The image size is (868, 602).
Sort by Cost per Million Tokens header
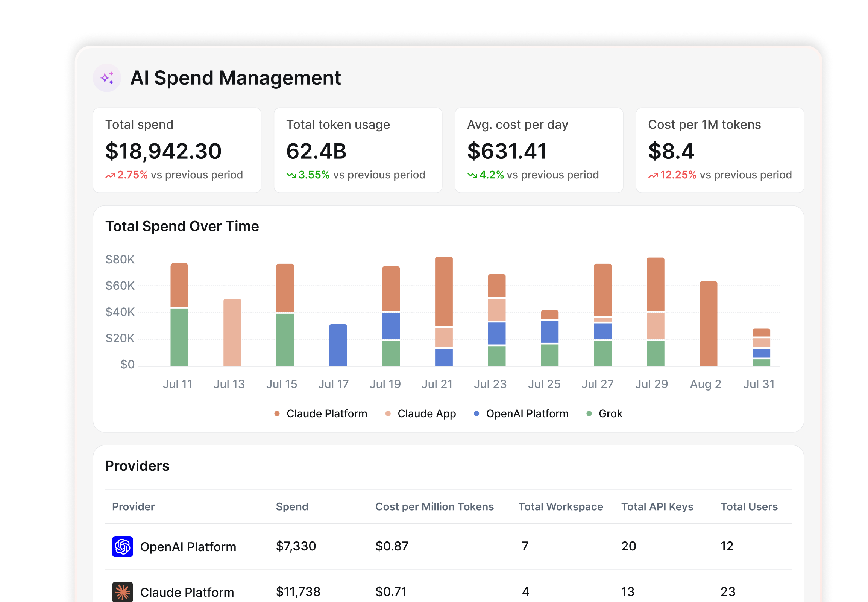click(x=434, y=506)
